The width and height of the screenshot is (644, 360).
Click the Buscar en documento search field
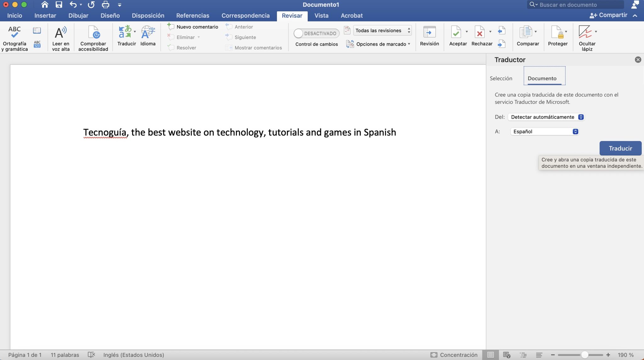[x=579, y=4]
